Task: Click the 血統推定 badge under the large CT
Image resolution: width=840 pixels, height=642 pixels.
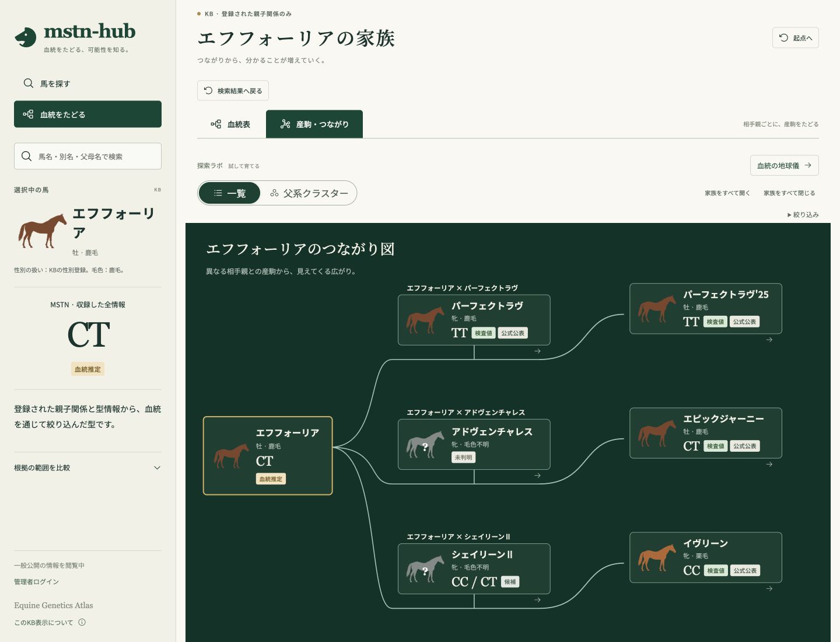Action: tap(87, 369)
